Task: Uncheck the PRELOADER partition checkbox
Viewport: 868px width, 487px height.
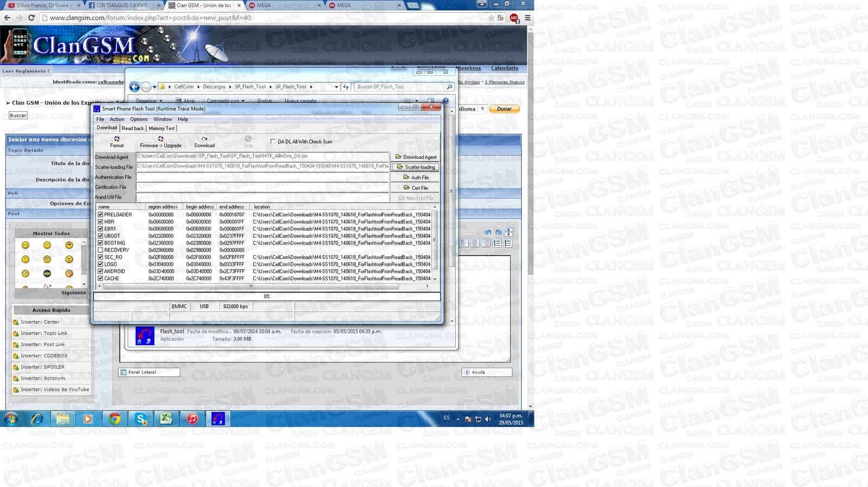Action: pos(100,214)
